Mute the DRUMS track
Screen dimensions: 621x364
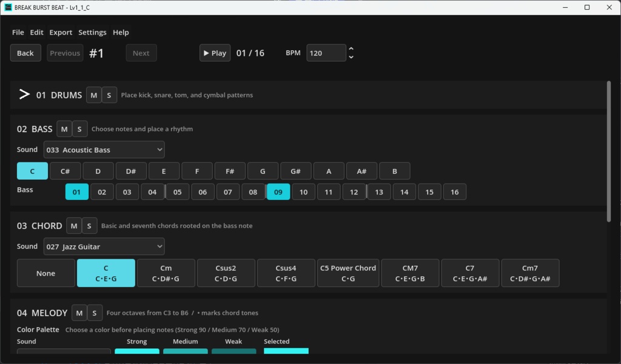pos(94,95)
